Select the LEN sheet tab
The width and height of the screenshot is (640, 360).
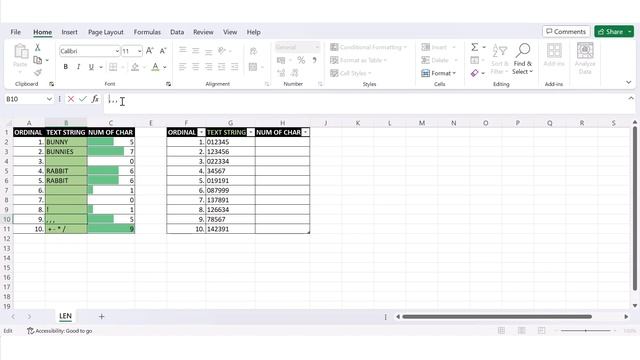[x=65, y=316]
